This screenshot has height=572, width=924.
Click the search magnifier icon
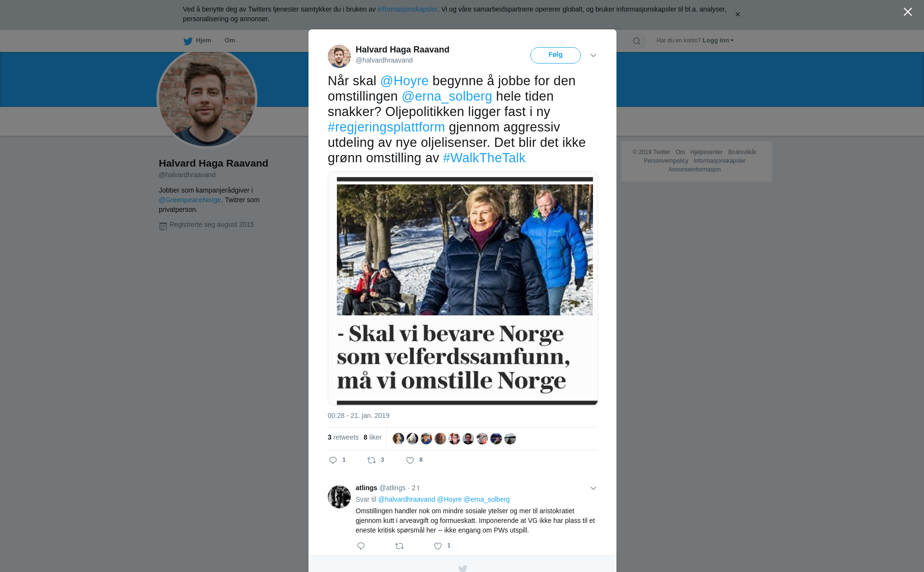tap(637, 41)
